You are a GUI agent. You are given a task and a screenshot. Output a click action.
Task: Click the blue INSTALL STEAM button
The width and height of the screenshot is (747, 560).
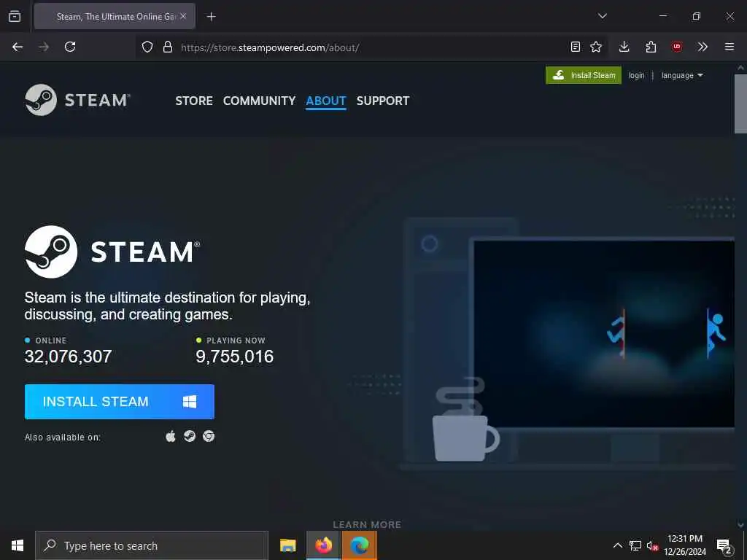120,402
